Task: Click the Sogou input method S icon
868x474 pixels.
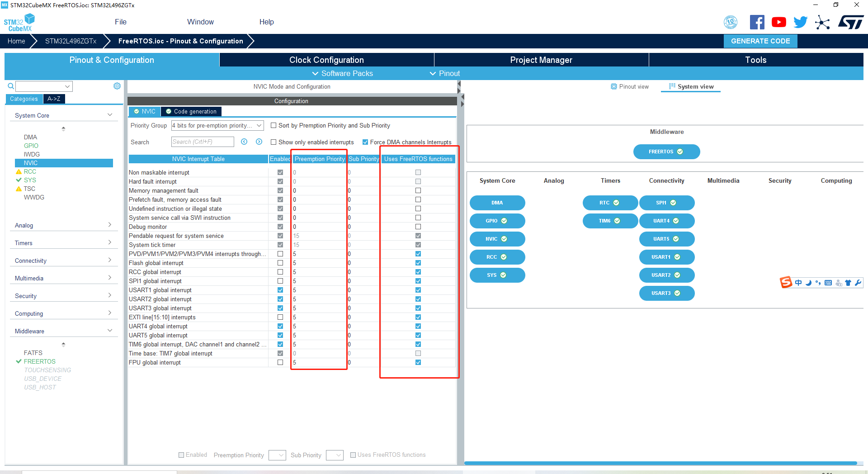Action: pyautogui.click(x=786, y=283)
